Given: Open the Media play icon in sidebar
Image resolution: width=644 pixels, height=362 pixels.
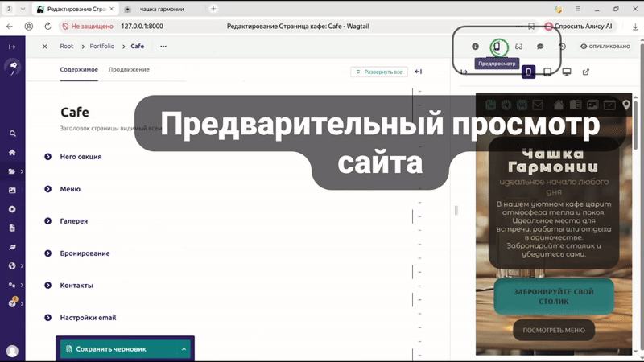Looking at the screenshot, I should (12, 209).
